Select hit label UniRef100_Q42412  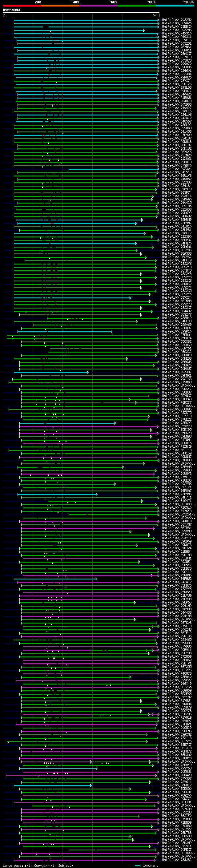176,582
